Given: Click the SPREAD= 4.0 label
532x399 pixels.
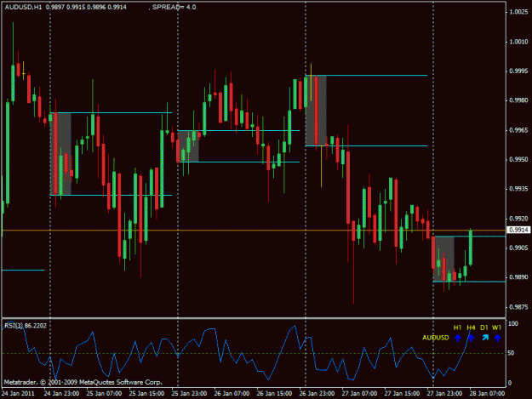Looking at the screenshot, I should 174,7.
